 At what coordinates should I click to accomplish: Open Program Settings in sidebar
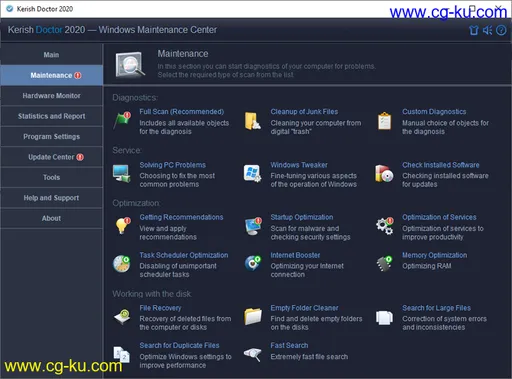click(x=51, y=137)
